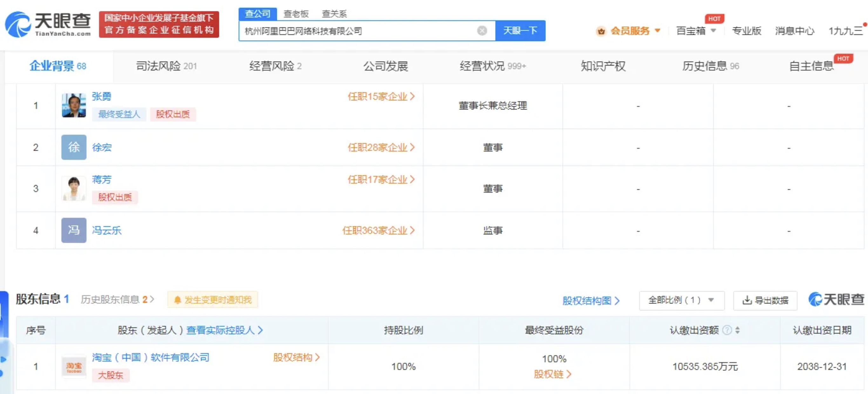The height and width of the screenshot is (394, 868).
Task: Clear the search box with the X icon
Action: coord(482,31)
